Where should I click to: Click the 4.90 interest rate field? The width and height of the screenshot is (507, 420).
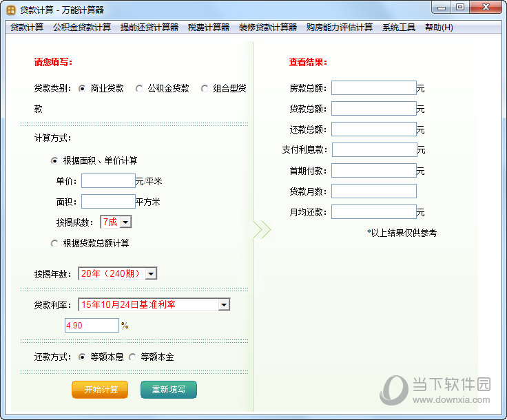[92, 326]
